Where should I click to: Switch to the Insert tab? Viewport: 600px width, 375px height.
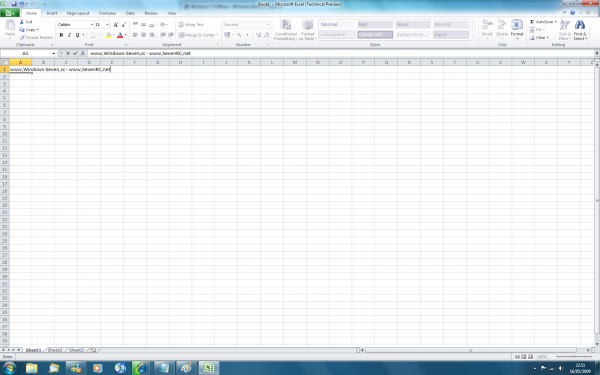coord(52,13)
